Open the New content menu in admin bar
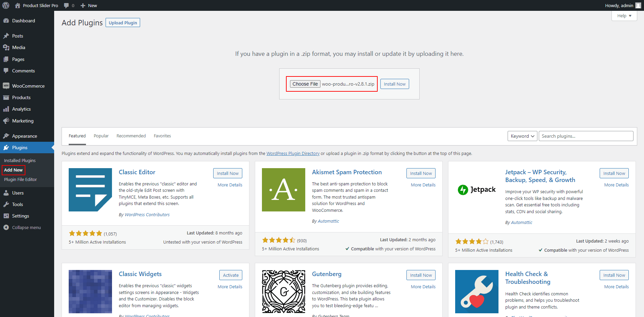Screen dimensions: 644x317 [x=89, y=5]
